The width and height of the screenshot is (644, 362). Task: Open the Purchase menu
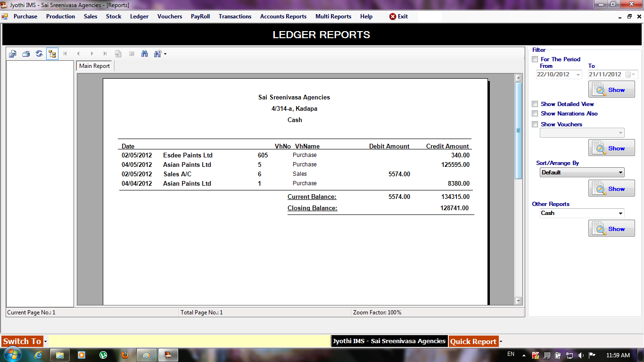pyautogui.click(x=25, y=16)
